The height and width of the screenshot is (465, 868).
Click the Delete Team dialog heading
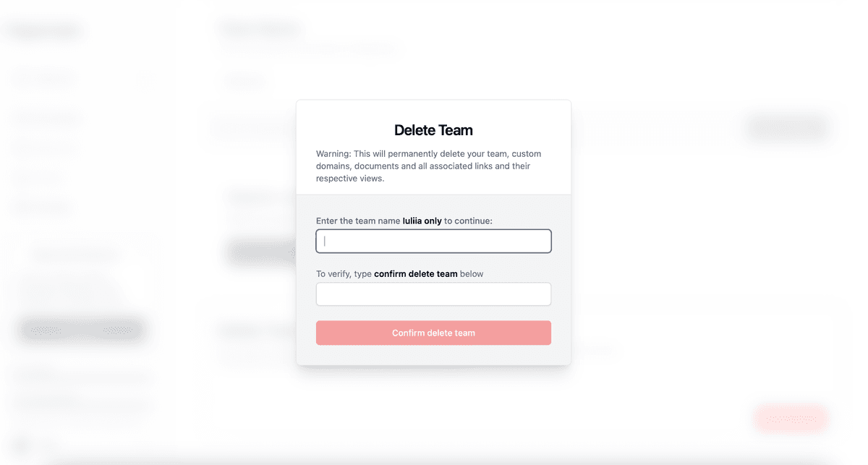[433, 131]
